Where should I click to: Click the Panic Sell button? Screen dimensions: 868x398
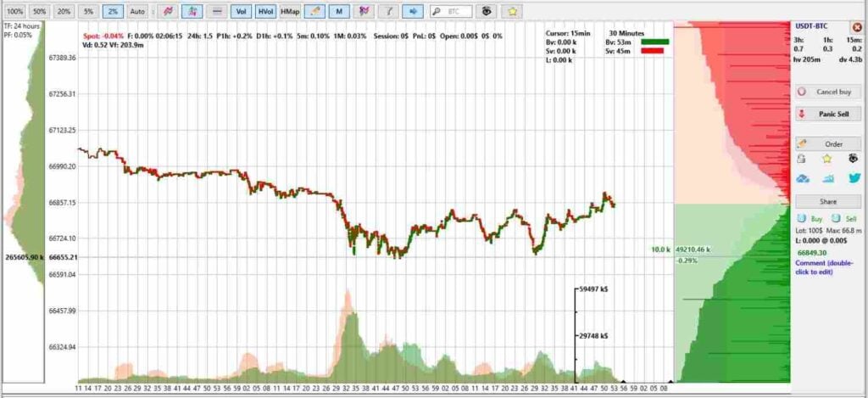pyautogui.click(x=828, y=114)
